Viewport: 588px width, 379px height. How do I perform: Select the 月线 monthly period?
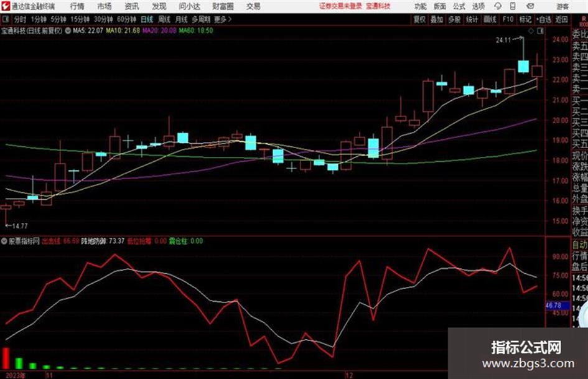click(182, 19)
